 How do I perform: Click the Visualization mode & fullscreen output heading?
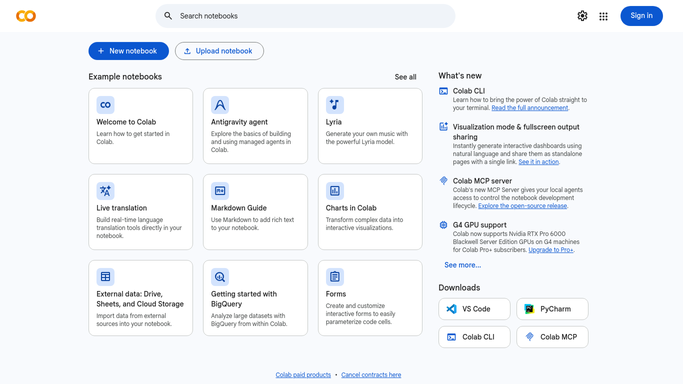(x=516, y=131)
